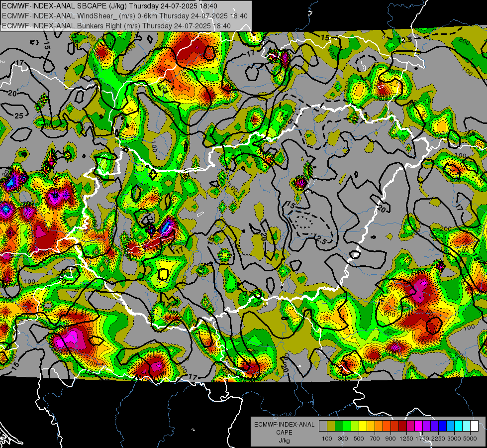Click the legend value 500

[x=359, y=439]
